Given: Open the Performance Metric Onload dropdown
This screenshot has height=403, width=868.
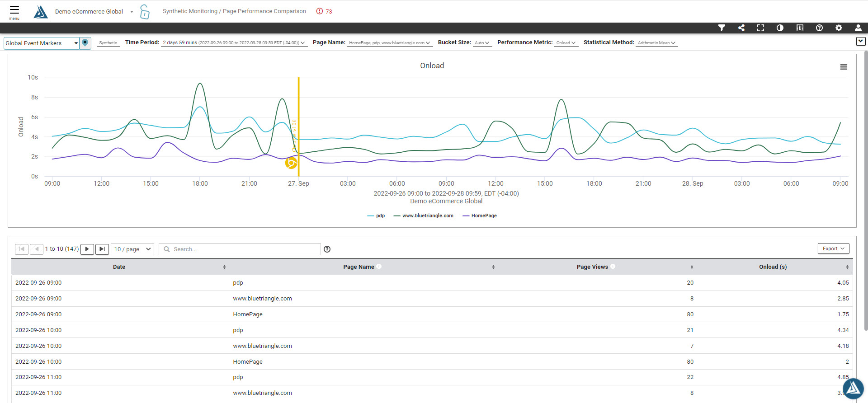Looking at the screenshot, I should point(566,43).
